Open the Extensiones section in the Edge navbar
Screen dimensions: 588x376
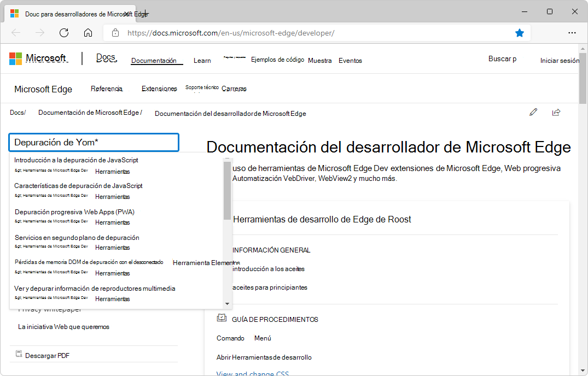(159, 88)
